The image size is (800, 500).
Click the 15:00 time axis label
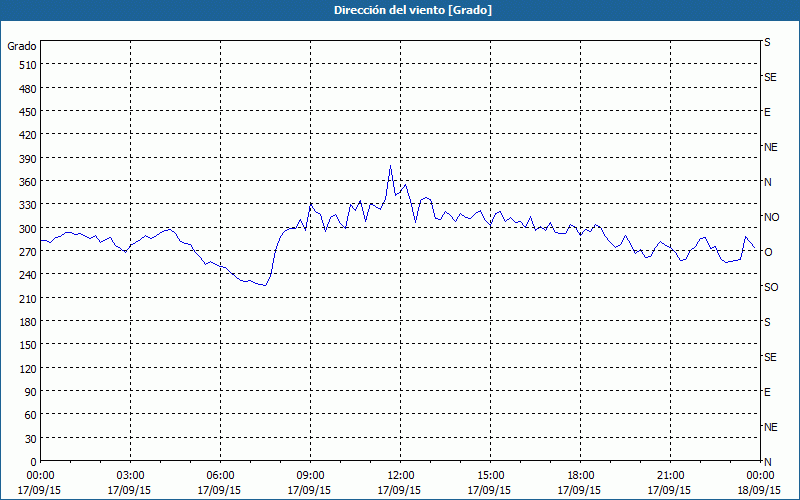[x=490, y=476]
